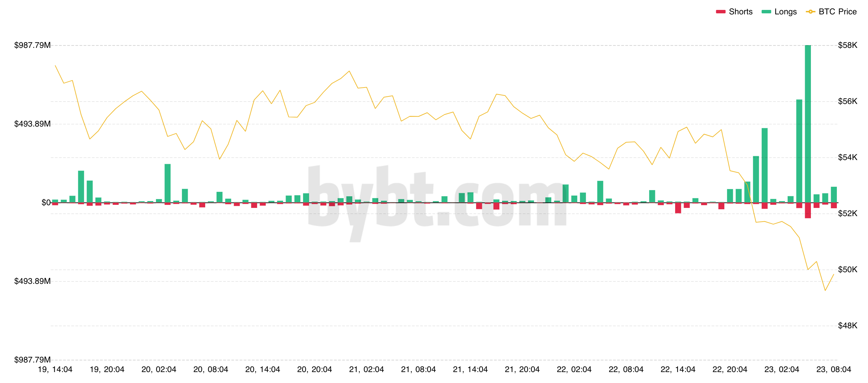
Task: Select the $54K price axis label
Action: coord(847,157)
